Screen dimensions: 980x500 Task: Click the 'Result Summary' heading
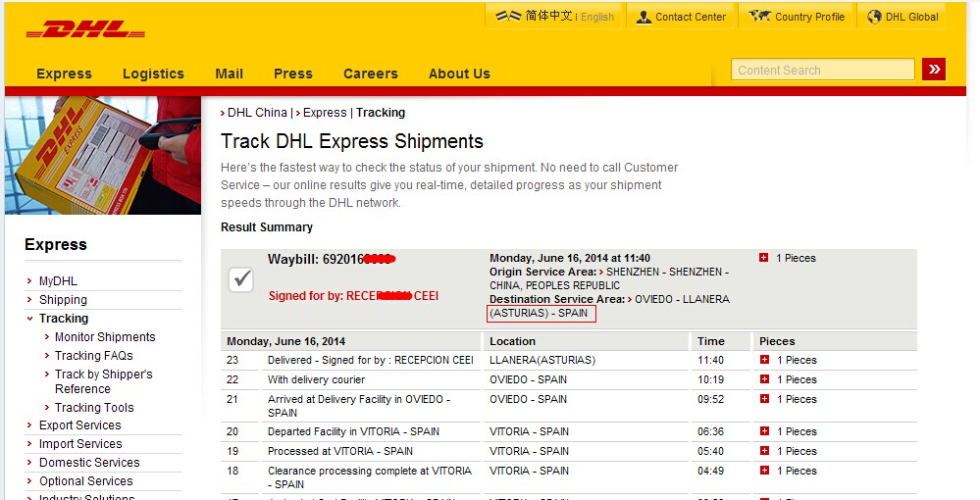[x=267, y=226]
